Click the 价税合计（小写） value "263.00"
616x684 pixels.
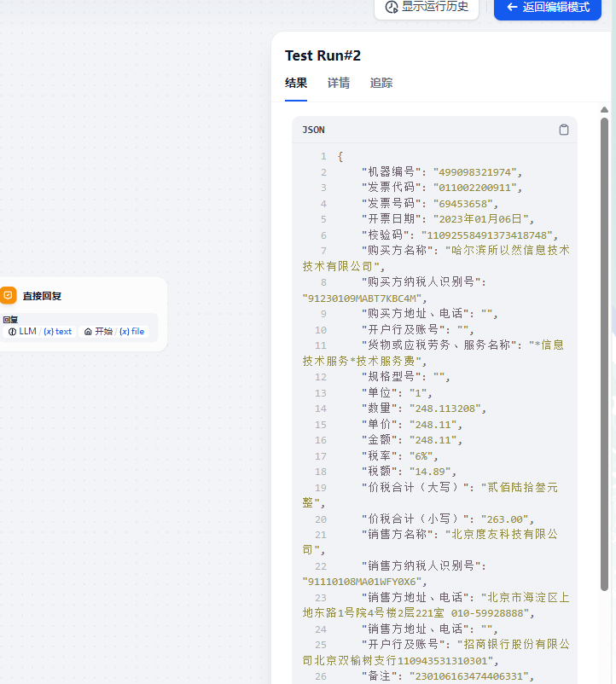pyautogui.click(x=505, y=519)
